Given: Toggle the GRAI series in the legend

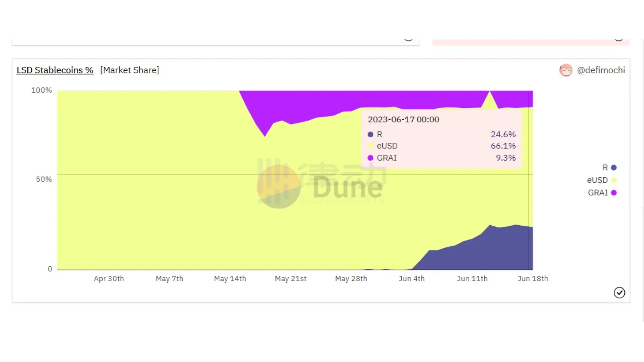Looking at the screenshot, I should (602, 193).
